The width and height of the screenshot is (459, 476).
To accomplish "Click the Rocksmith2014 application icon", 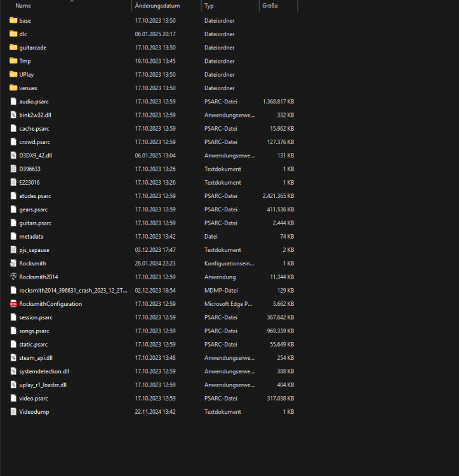I will pos(13,277).
